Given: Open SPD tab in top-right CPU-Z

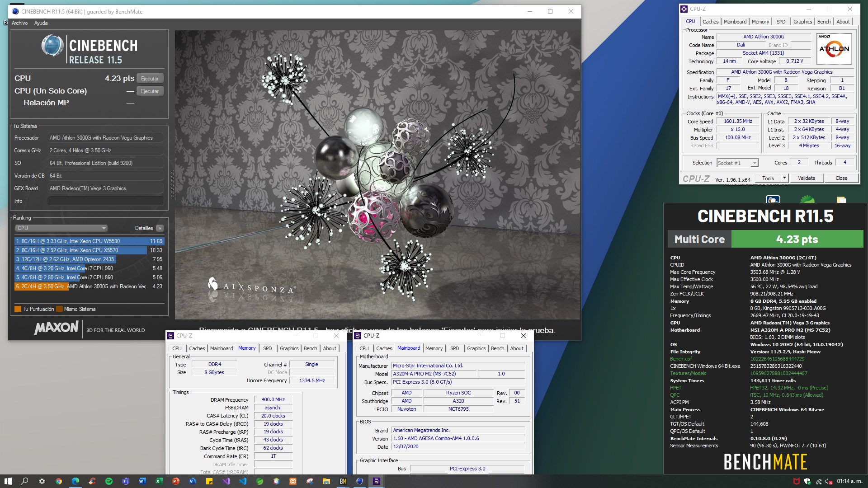Looking at the screenshot, I should pyautogui.click(x=781, y=22).
